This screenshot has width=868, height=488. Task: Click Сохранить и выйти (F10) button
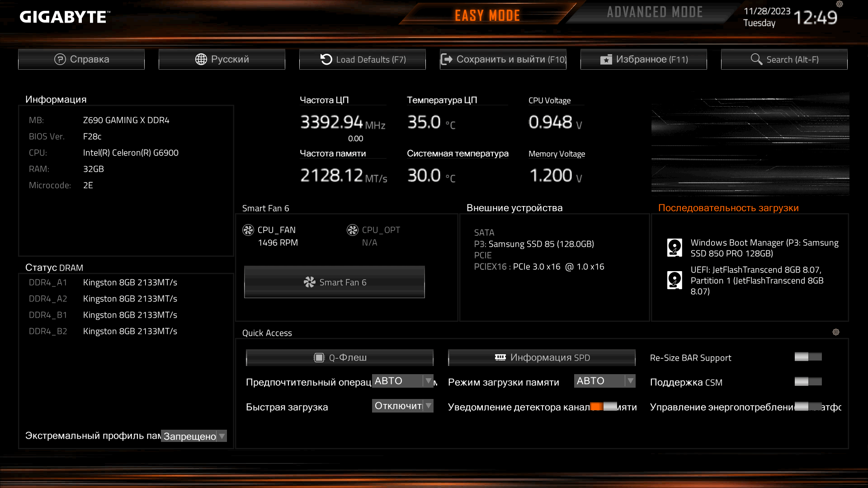point(503,59)
